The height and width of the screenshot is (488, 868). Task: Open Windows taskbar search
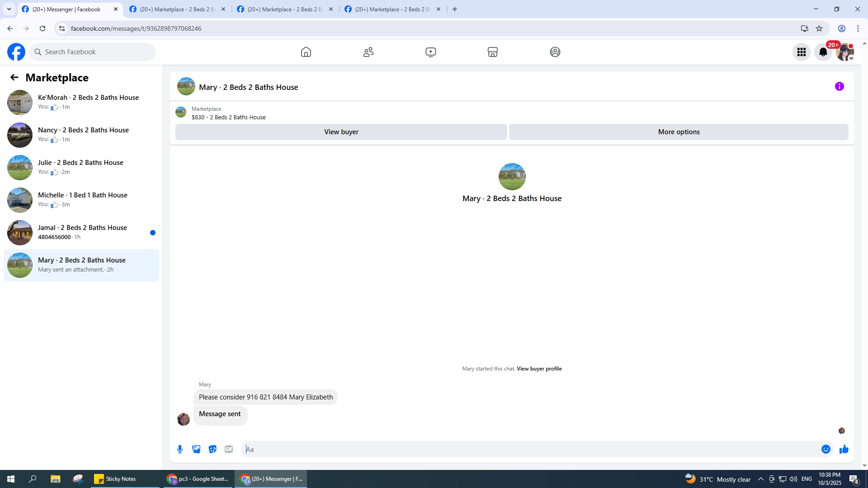click(x=33, y=479)
